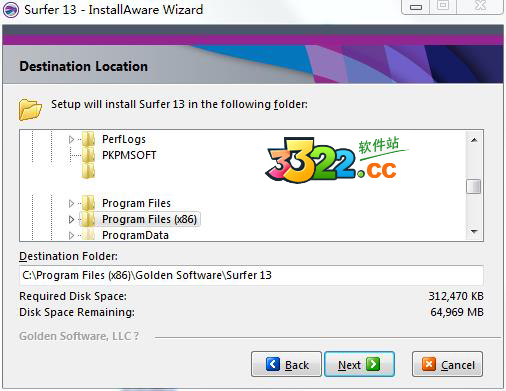Click the green arrow icon on Next
The width and height of the screenshot is (506, 391).
coord(373,364)
